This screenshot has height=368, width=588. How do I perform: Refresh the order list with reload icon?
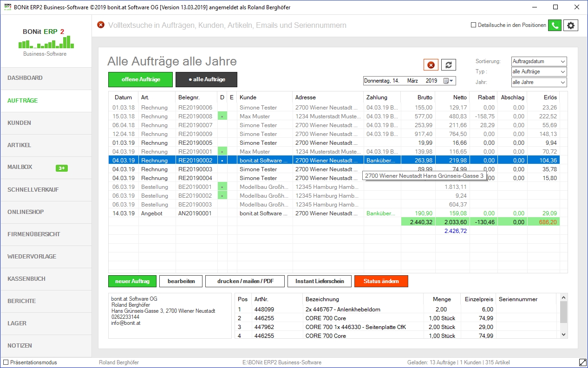(449, 65)
